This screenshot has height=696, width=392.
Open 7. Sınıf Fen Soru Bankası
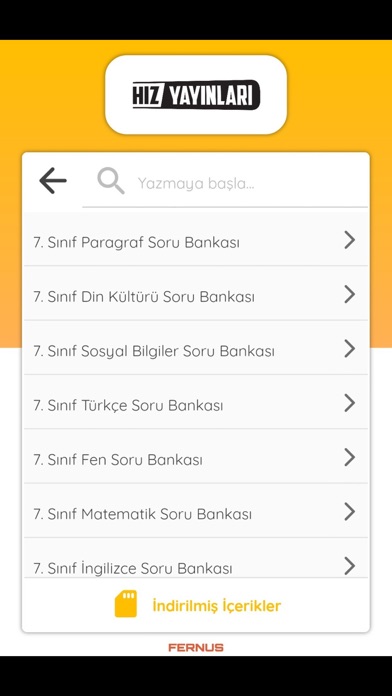[x=196, y=457]
